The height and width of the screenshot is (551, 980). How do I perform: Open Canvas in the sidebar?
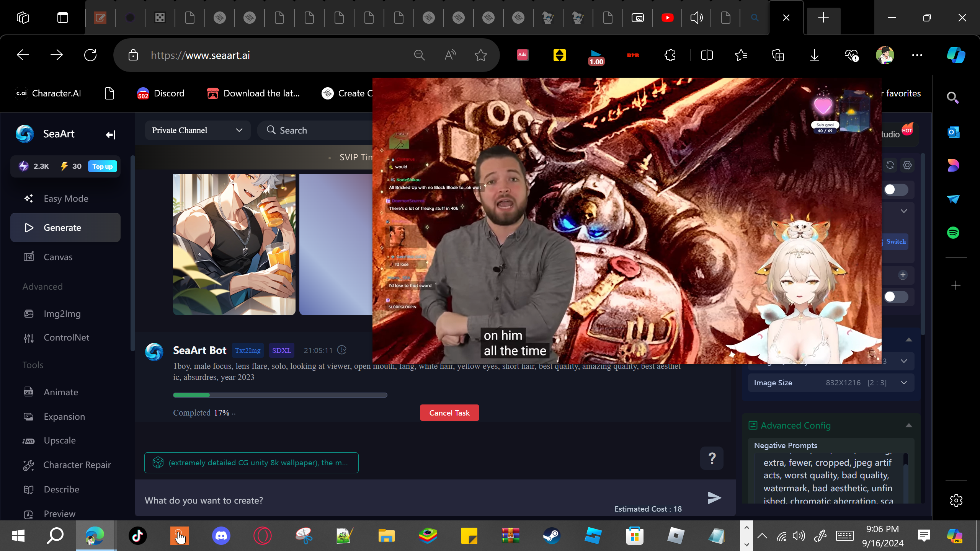click(x=65, y=257)
